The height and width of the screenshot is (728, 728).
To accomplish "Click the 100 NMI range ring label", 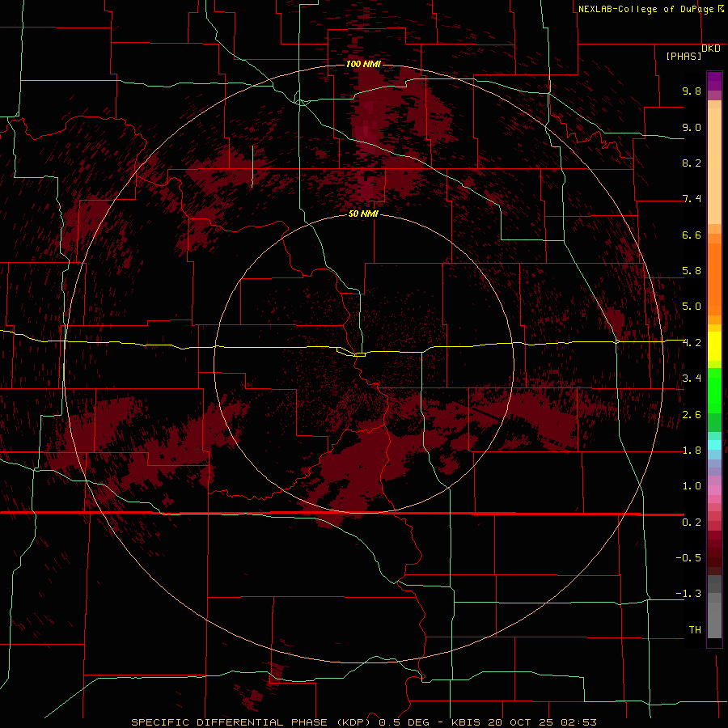I will 363,64.
